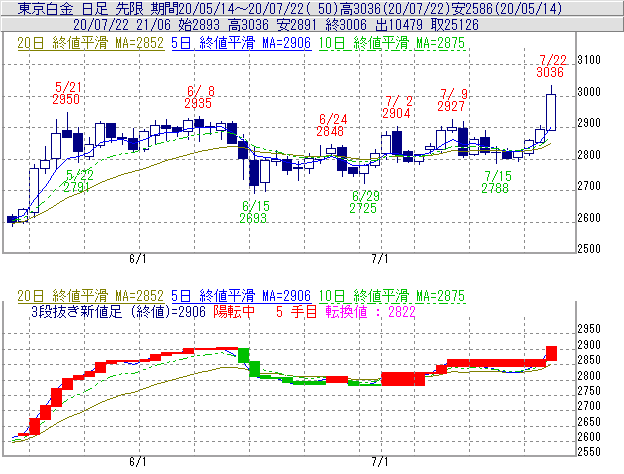The height and width of the screenshot is (474, 624).
Task: Select 5-day MA=2906 legend in lower chart
Action: pos(241,296)
